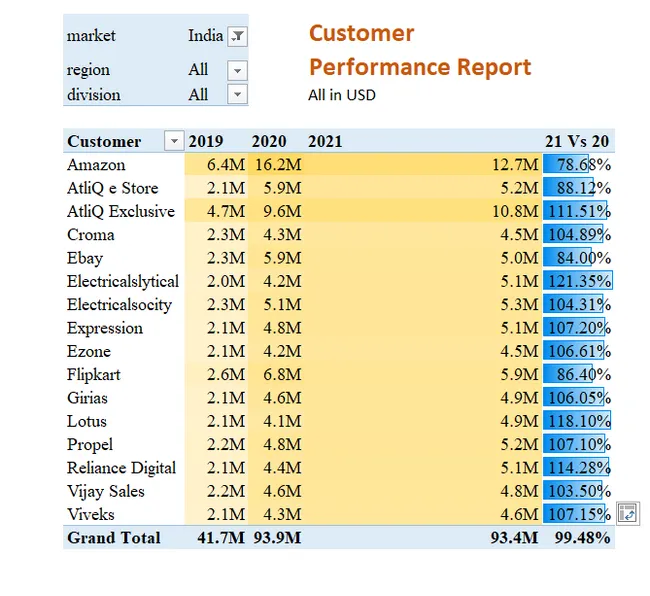
Task: Click AtliQ Exclusive's 2020 value 9.6M
Action: (x=282, y=211)
